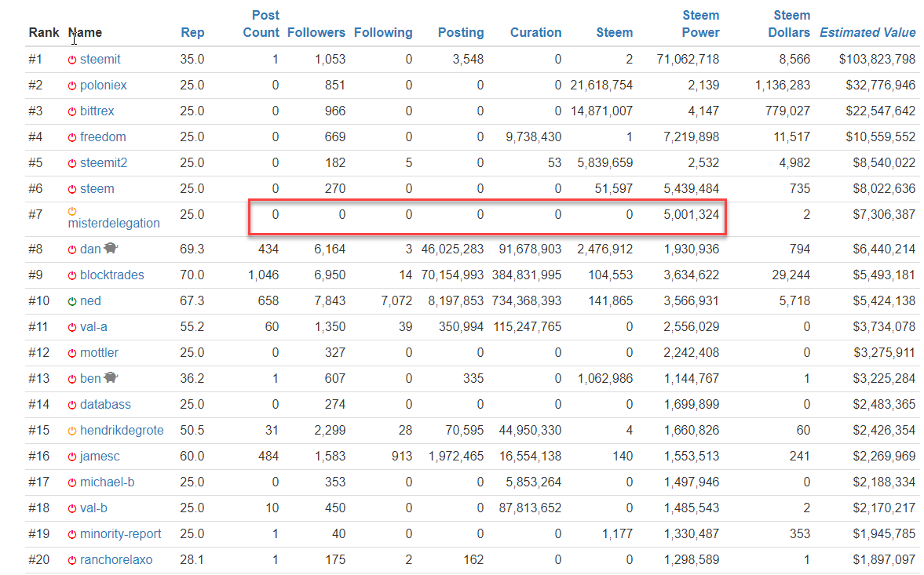Viewport: 924px width, 575px height.
Task: Go to the val-a account
Action: point(93,327)
